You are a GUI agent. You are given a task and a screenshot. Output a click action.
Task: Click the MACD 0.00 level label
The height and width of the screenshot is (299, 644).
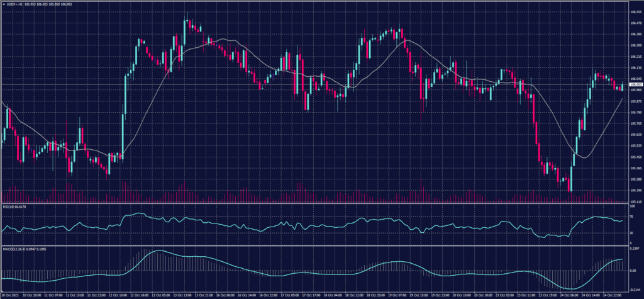tap(632, 269)
